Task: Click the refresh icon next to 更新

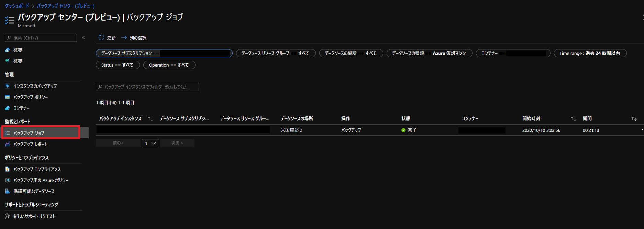Action: click(101, 37)
